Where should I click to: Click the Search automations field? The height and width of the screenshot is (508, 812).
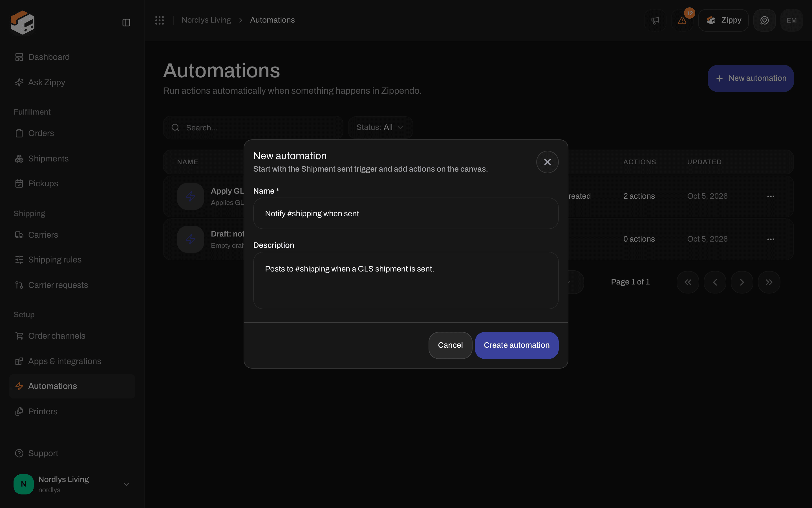pos(253,128)
